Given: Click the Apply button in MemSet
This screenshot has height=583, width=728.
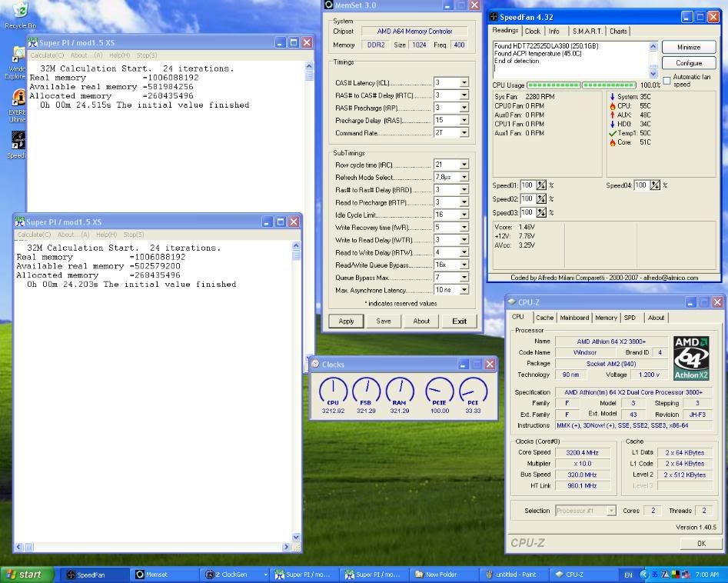Looking at the screenshot, I should coord(346,321).
